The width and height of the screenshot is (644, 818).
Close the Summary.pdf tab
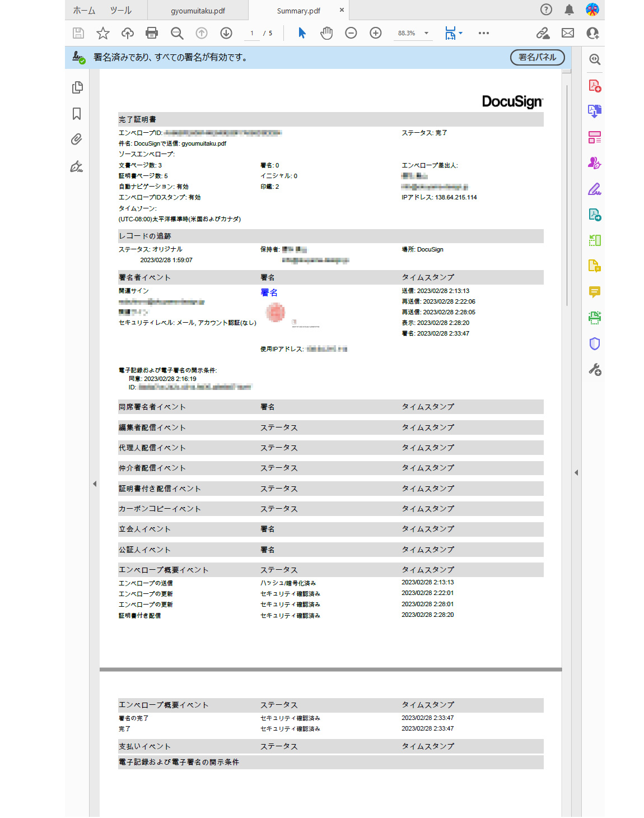pos(342,10)
